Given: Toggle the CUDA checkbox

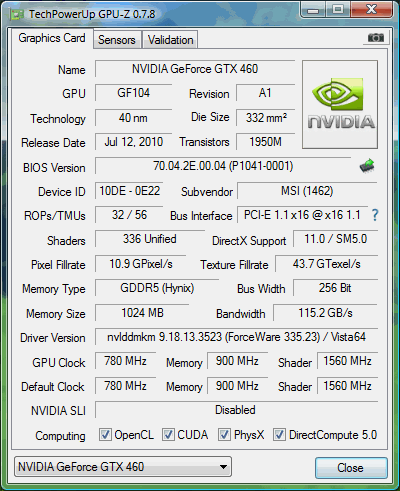Looking at the screenshot, I should pos(168,435).
